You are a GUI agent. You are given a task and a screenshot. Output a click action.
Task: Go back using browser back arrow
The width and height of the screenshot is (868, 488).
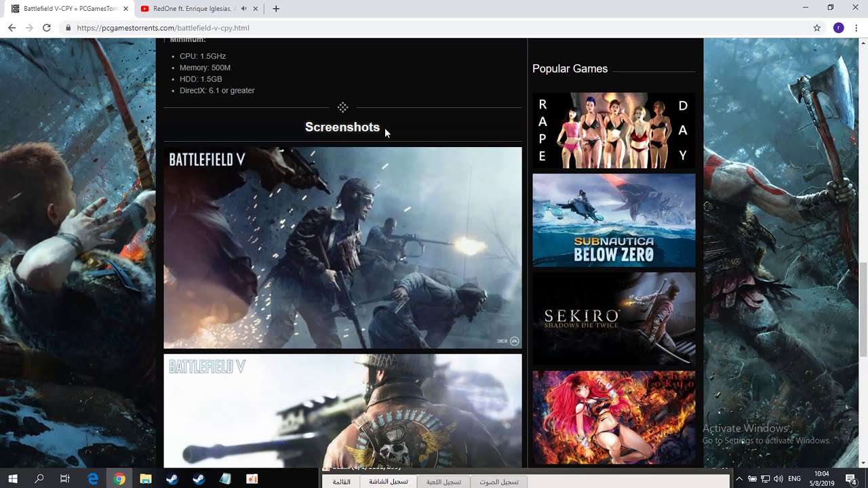[12, 28]
